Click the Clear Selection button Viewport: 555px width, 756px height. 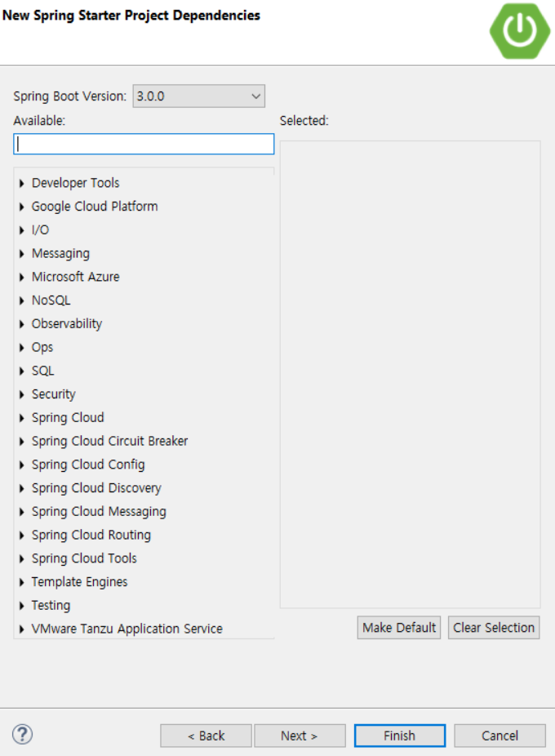click(493, 627)
